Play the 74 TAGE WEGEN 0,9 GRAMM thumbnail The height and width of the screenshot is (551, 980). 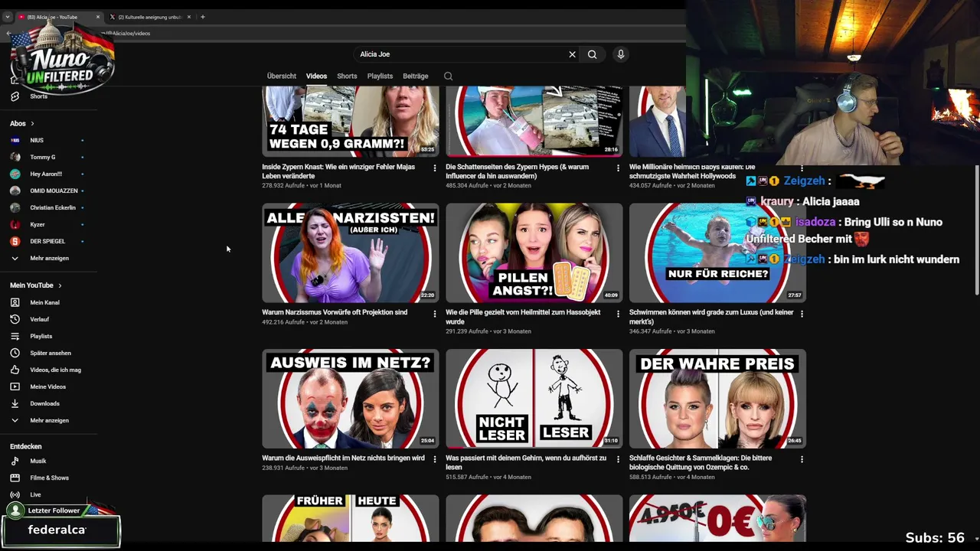click(351, 121)
